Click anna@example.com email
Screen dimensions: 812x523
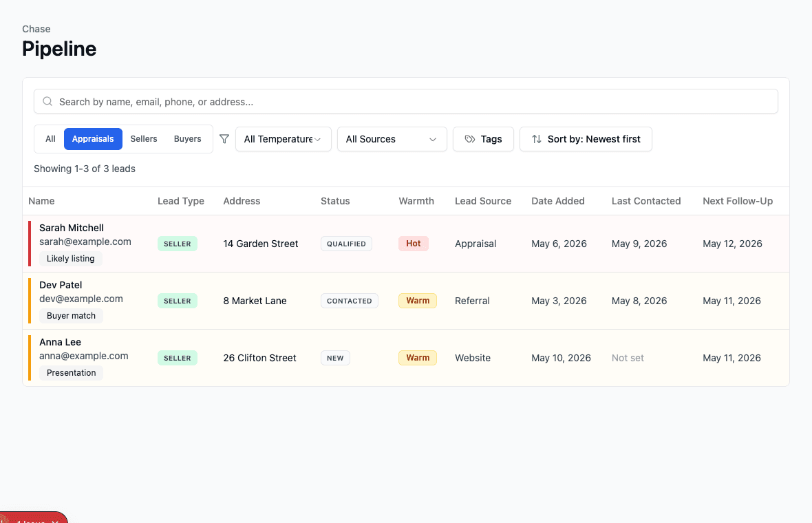[x=84, y=356]
